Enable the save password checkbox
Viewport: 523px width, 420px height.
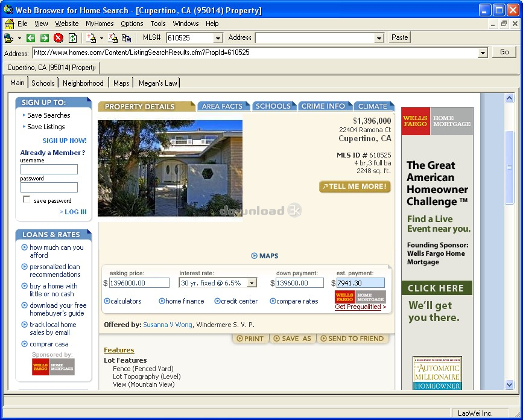27,200
